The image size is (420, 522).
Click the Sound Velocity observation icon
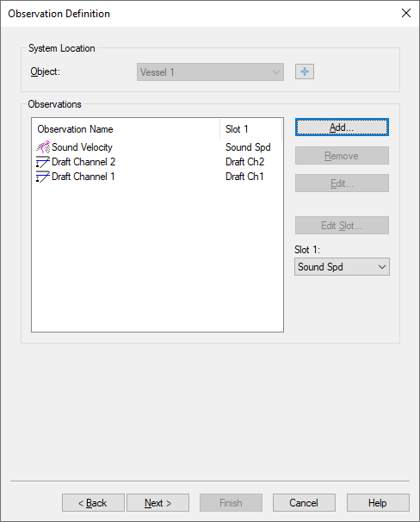[x=43, y=147]
